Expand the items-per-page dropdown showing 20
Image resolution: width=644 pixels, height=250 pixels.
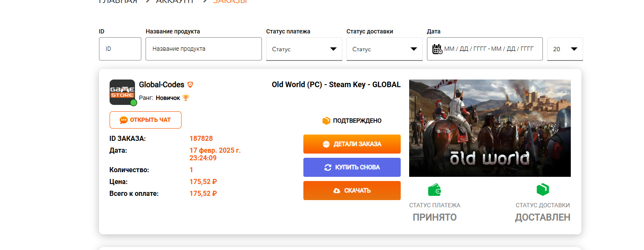click(x=565, y=49)
